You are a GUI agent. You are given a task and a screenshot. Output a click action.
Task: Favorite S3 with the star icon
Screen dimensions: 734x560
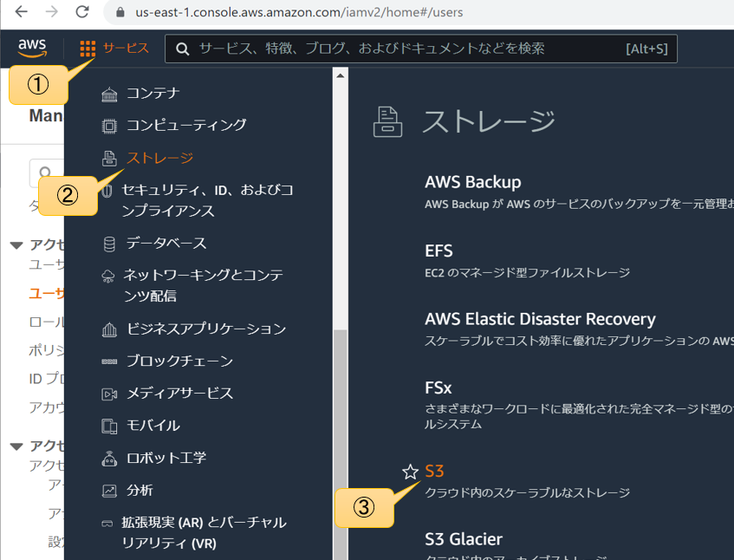coord(410,472)
